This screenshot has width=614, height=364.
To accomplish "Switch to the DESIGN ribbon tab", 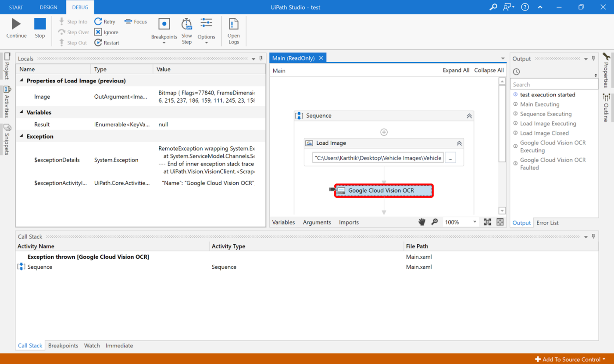I will 48,7.
